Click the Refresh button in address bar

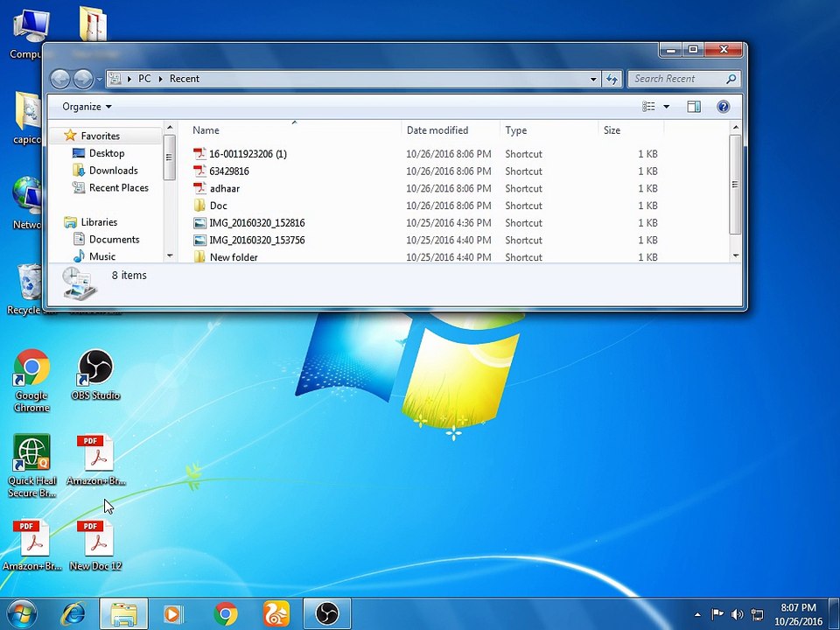[x=612, y=80]
